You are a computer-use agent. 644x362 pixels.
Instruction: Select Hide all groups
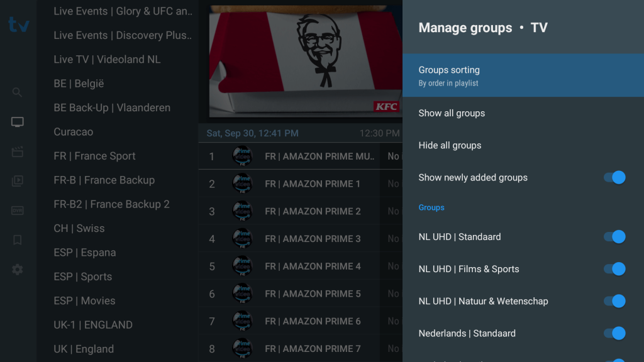pyautogui.click(x=450, y=145)
